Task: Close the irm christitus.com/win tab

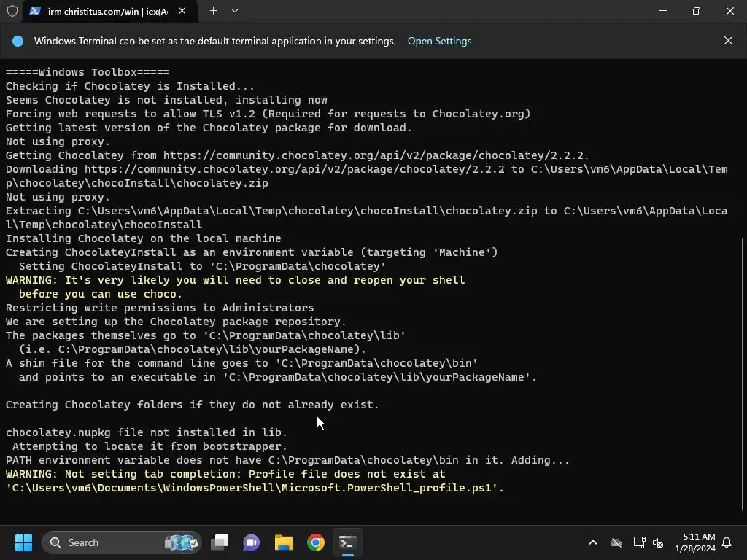Action: 182,11
